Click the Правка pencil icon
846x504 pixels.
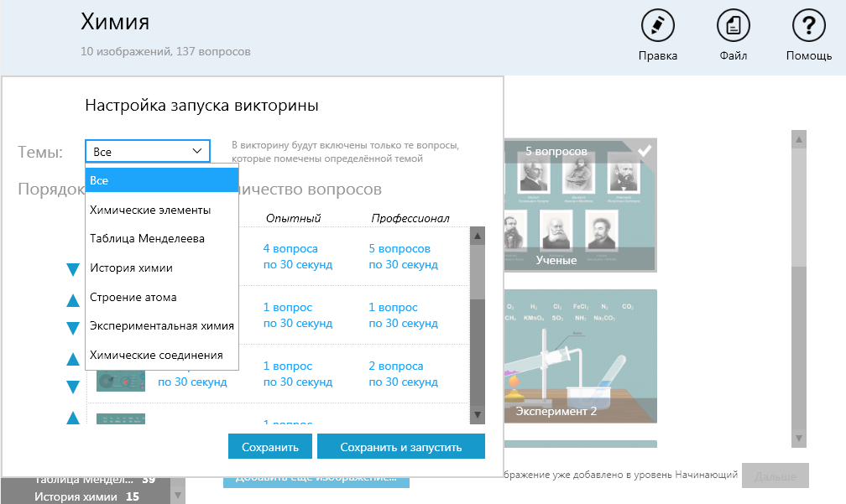point(657,26)
